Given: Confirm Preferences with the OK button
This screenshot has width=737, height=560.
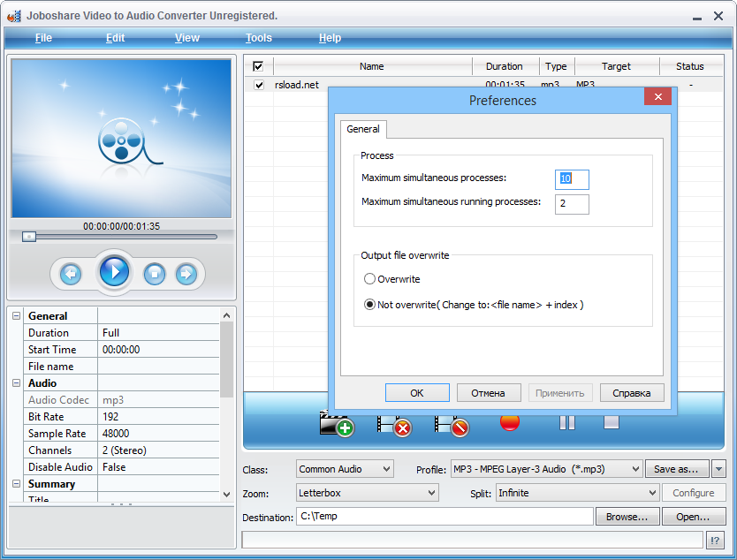Looking at the screenshot, I should (417, 393).
